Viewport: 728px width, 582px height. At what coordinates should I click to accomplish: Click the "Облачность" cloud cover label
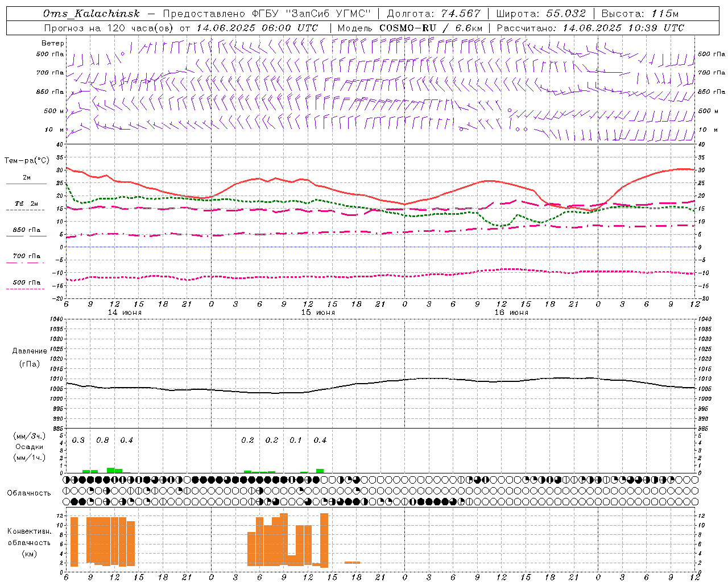point(29,493)
